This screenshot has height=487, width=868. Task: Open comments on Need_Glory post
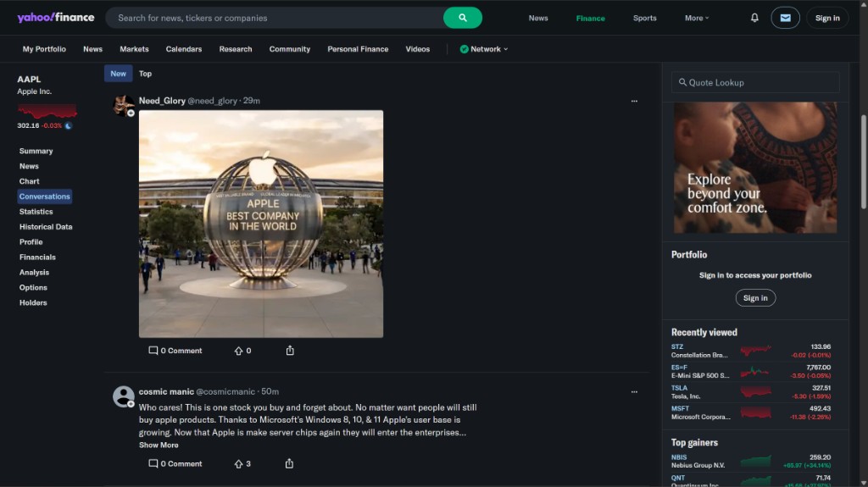click(x=175, y=351)
